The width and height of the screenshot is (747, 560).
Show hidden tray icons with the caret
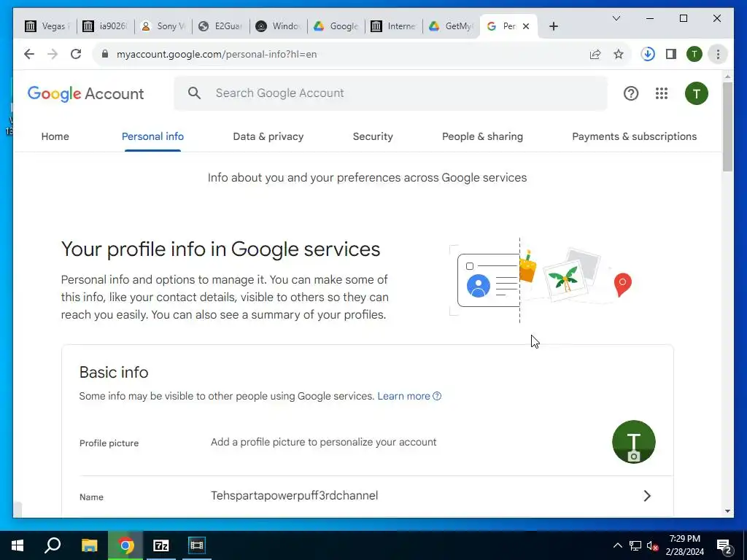coord(617,545)
